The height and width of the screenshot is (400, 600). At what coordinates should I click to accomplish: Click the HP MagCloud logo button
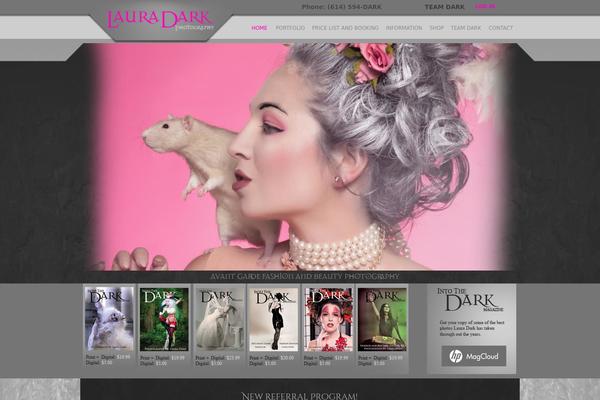(x=472, y=356)
